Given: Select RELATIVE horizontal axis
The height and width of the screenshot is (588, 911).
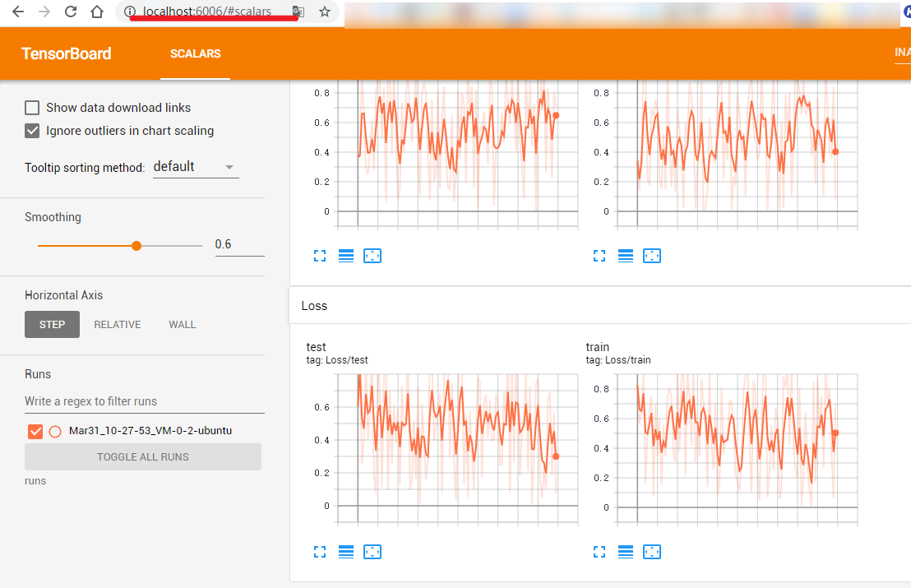Looking at the screenshot, I should pos(118,324).
